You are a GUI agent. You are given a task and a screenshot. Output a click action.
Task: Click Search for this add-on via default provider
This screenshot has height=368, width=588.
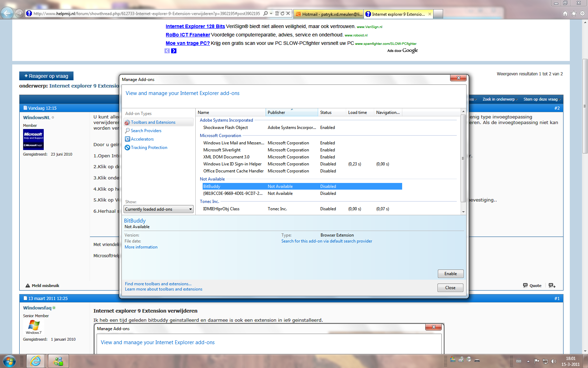tap(327, 241)
